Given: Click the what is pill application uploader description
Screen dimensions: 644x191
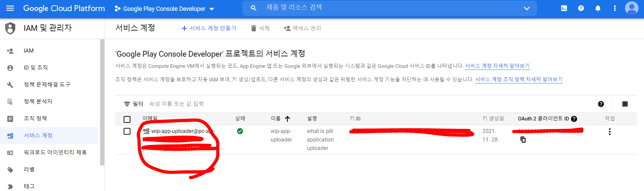Looking at the screenshot, I should (320, 140).
